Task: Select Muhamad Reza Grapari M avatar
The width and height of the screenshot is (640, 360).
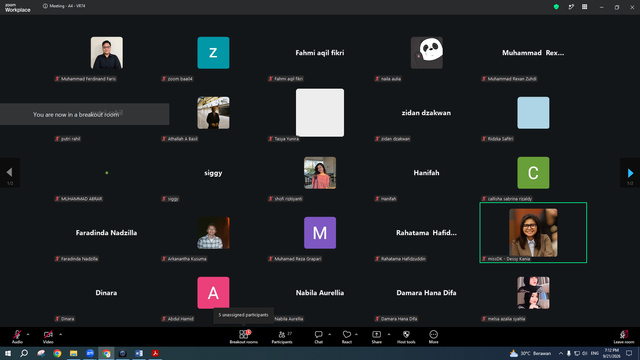Action: (x=320, y=233)
